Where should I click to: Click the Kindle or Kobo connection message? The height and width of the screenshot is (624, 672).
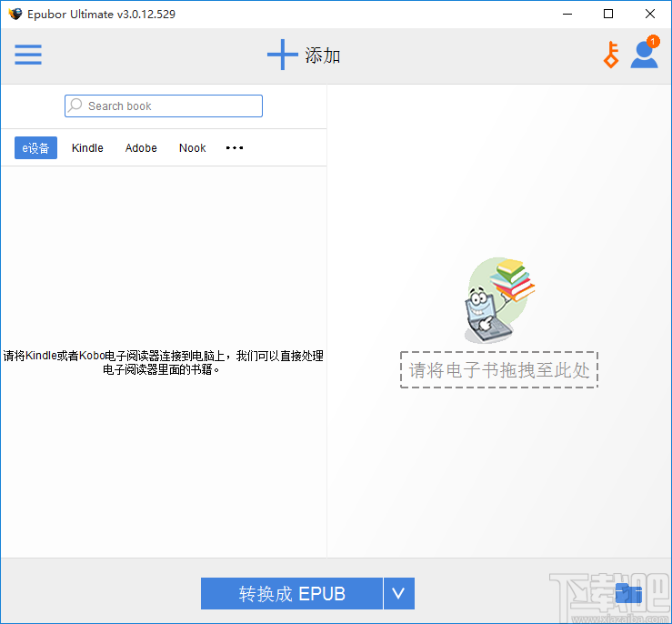pos(163,363)
